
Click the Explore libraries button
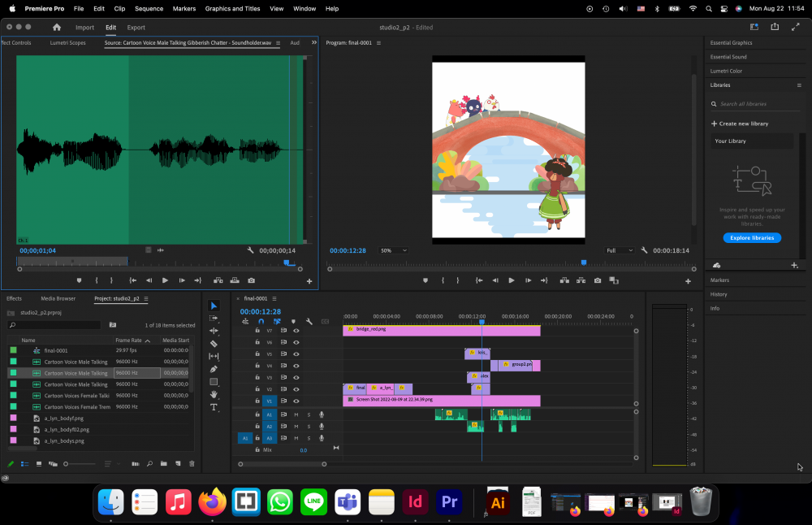click(752, 238)
